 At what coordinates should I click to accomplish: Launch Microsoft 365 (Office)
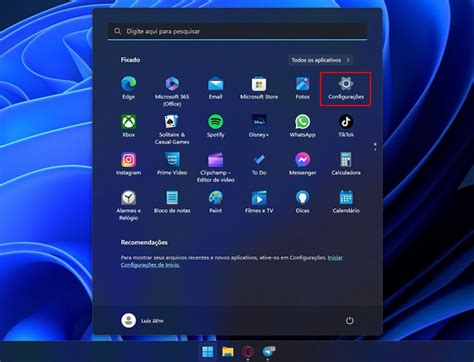point(172,91)
